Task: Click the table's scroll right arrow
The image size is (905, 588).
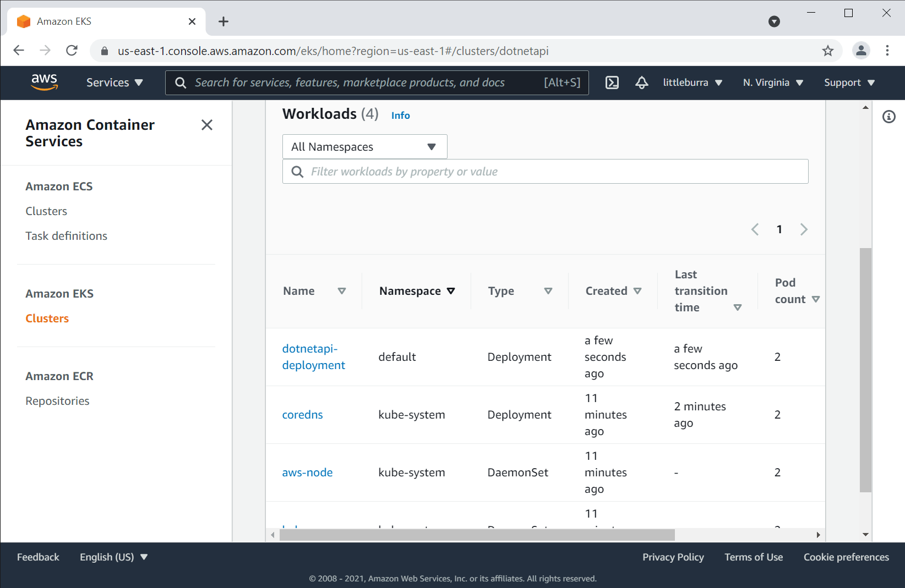Action: click(x=819, y=535)
